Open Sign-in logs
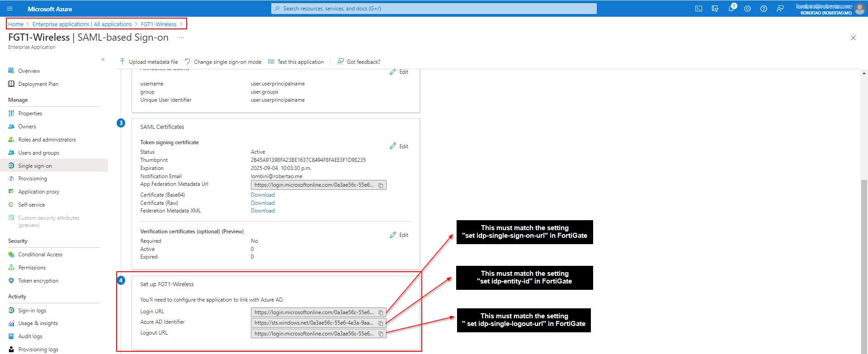The height and width of the screenshot is (354, 868). (32, 311)
